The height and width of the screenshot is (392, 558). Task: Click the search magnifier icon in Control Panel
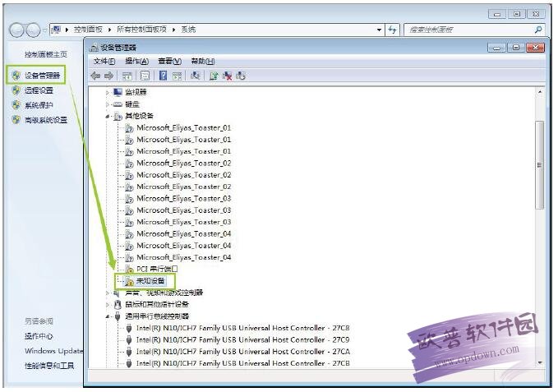pyautogui.click(x=538, y=30)
